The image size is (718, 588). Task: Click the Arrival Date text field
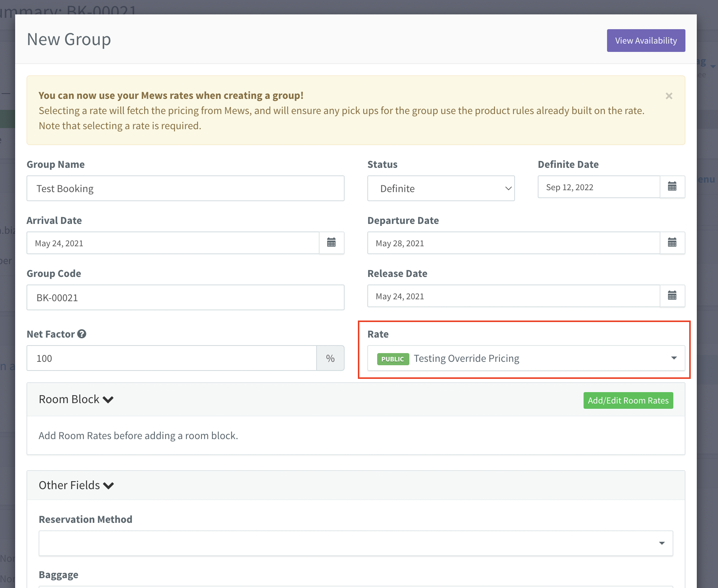click(x=173, y=243)
